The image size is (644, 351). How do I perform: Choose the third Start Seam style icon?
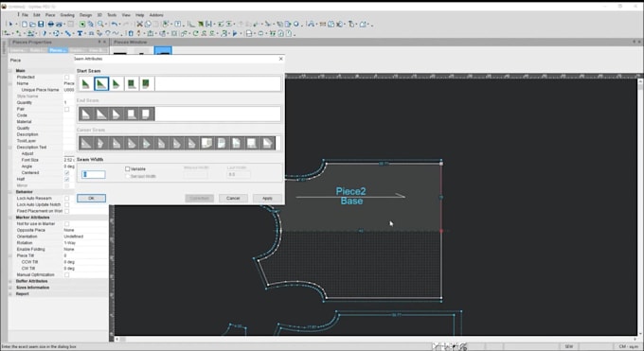[x=116, y=84]
